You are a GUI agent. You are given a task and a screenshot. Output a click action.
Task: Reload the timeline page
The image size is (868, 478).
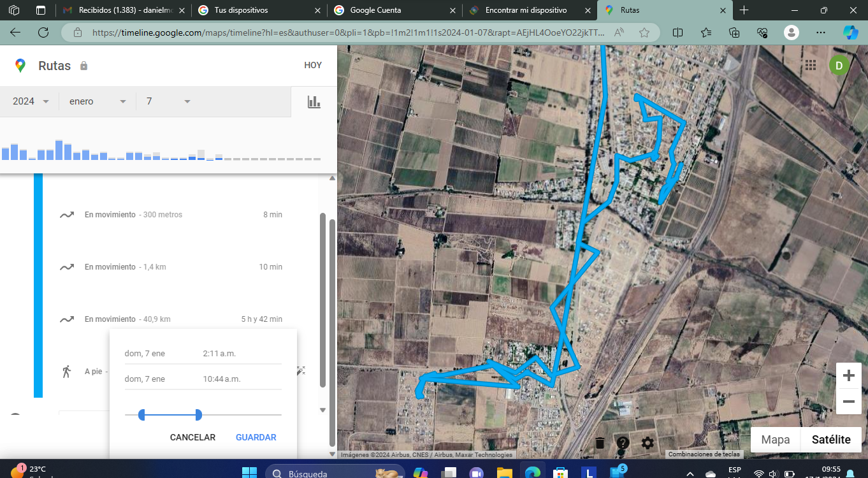click(43, 33)
